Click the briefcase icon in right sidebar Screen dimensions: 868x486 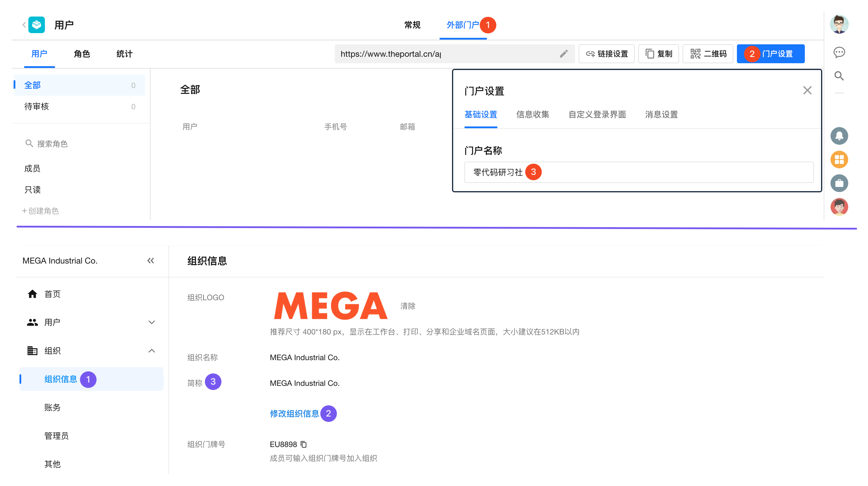coord(839,183)
